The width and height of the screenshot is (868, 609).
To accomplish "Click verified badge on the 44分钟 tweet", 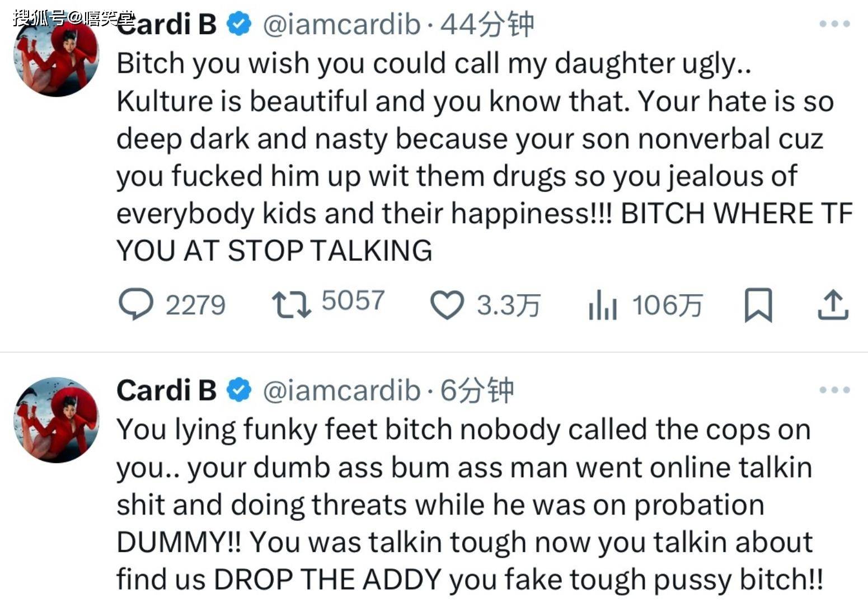I will [240, 24].
